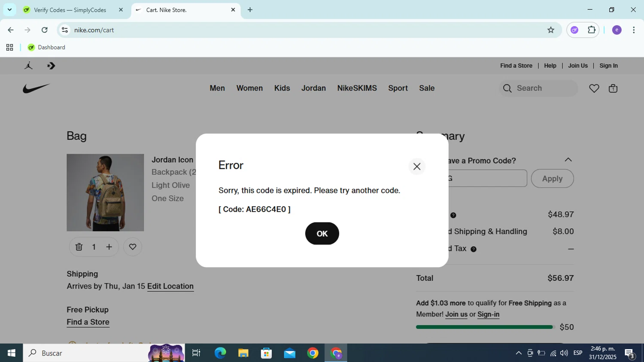Image resolution: width=644 pixels, height=362 pixels.
Task: Open Favorites heart icon in header
Action: [x=594, y=88]
